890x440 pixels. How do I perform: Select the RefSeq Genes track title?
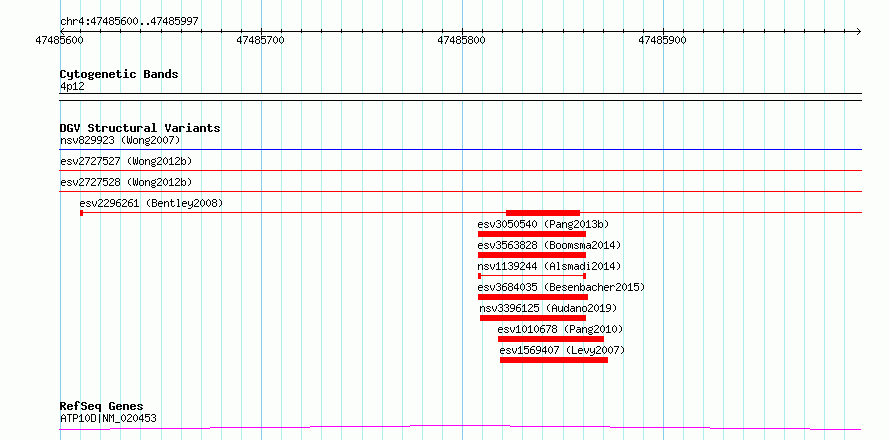(x=102, y=407)
